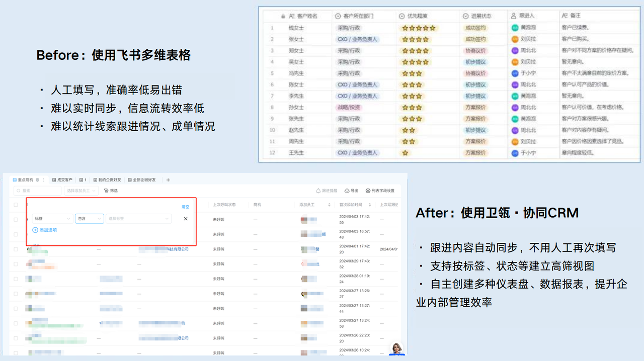Tick the checkbox for the 2024/04/03 17:42 row
Viewport: 644px width, 361px height.
tap(16, 219)
